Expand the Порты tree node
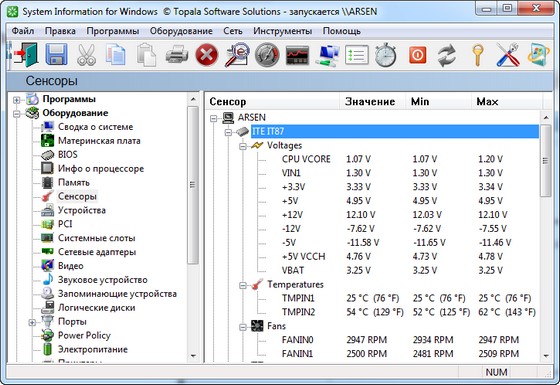This screenshot has height=385, width=560. (x=32, y=322)
